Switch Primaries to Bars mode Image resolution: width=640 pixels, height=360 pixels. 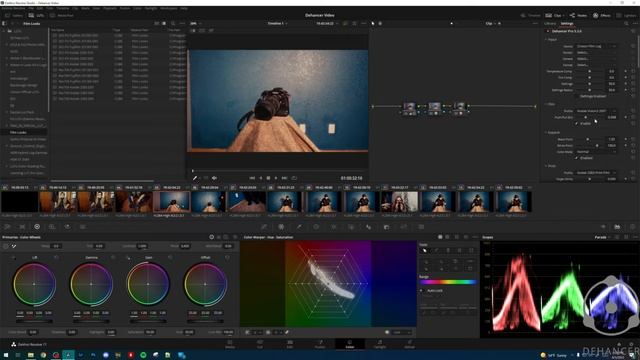click(219, 237)
